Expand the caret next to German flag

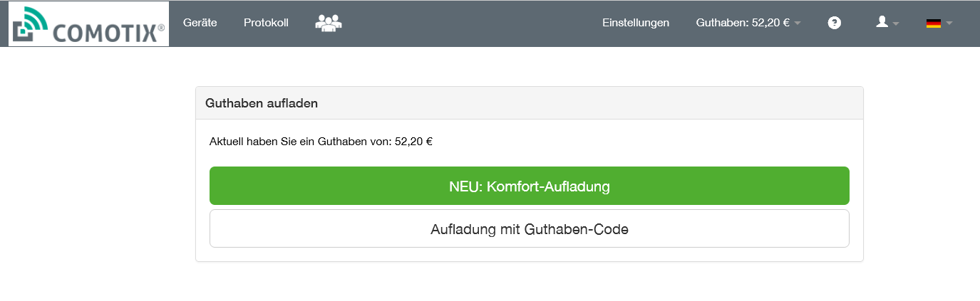(949, 23)
